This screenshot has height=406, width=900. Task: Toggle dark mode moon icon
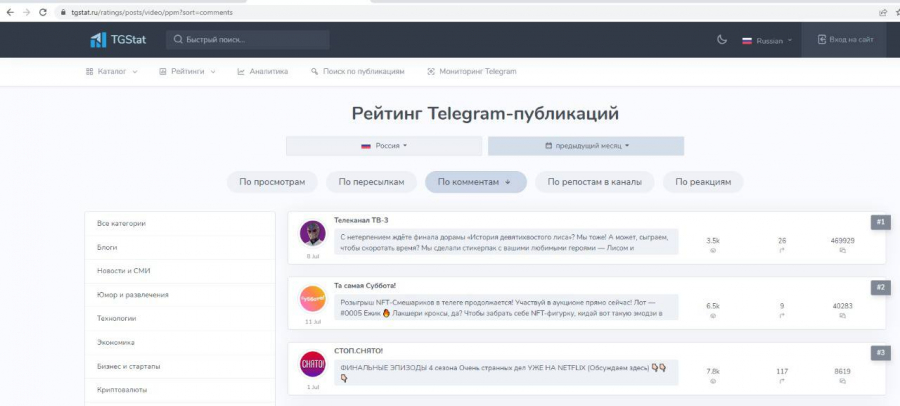722,40
